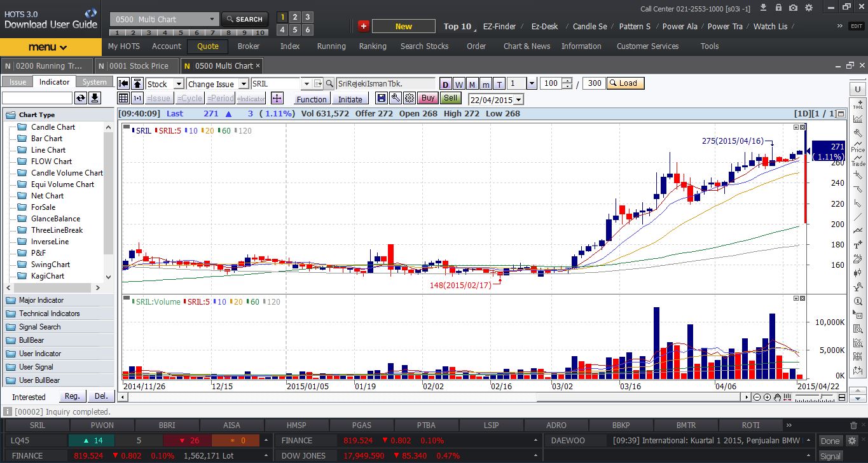
Task: Open the wrench chart settings icon
Action: click(396, 98)
